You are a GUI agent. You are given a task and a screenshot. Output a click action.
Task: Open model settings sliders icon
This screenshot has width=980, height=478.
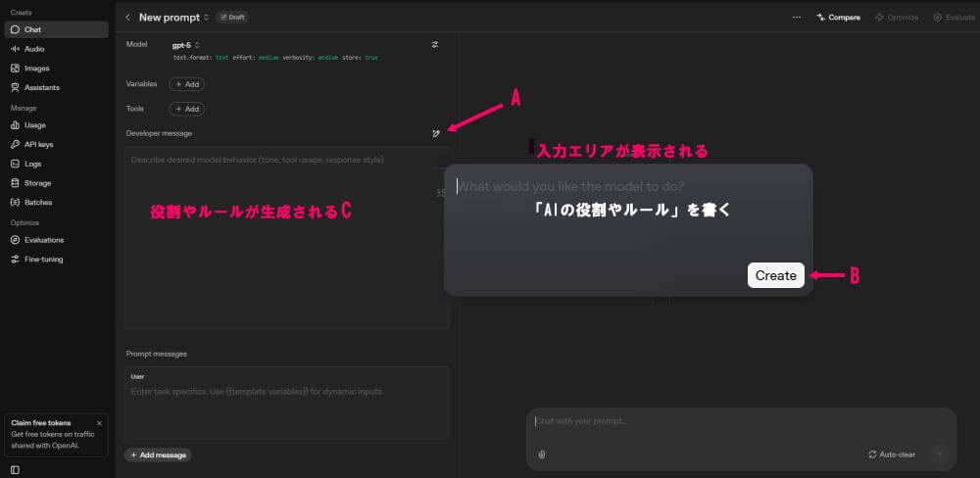(435, 45)
